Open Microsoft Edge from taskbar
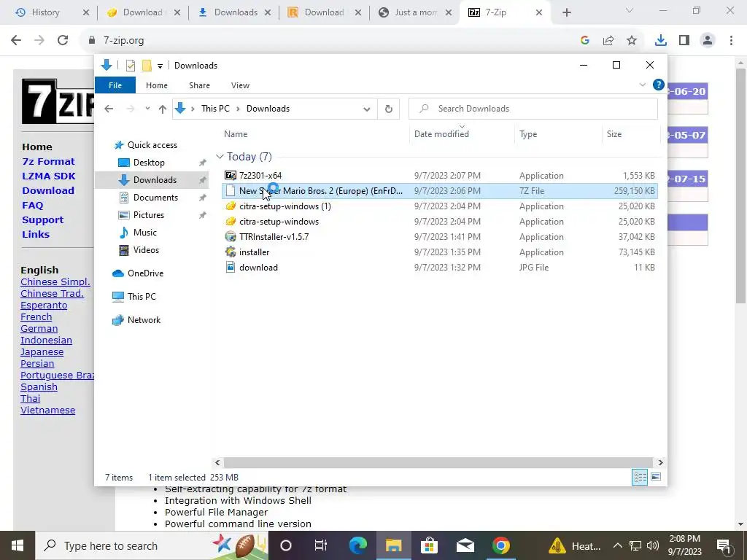This screenshot has width=747, height=560. tap(357, 545)
